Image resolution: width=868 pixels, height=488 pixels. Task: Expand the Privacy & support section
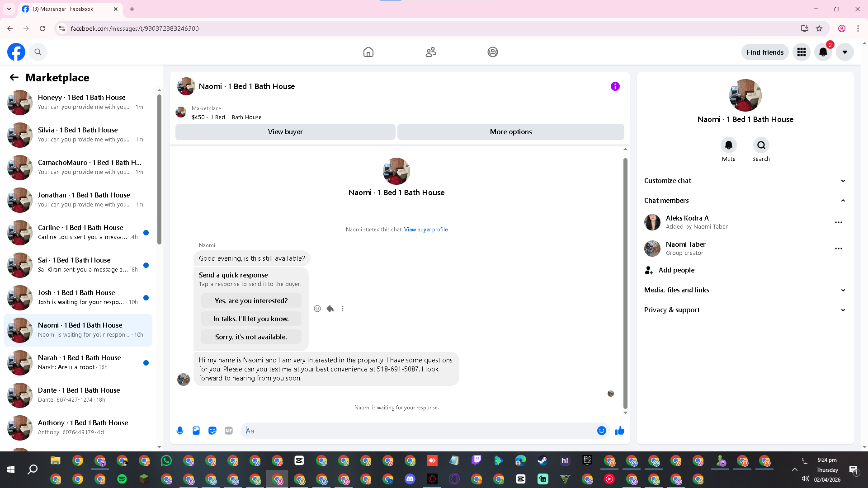745,310
